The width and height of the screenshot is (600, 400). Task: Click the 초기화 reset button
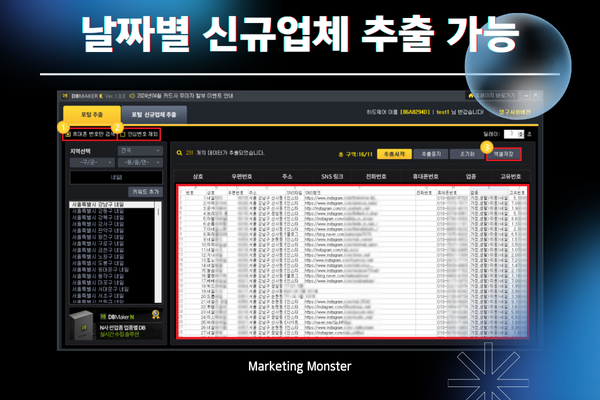click(467, 154)
